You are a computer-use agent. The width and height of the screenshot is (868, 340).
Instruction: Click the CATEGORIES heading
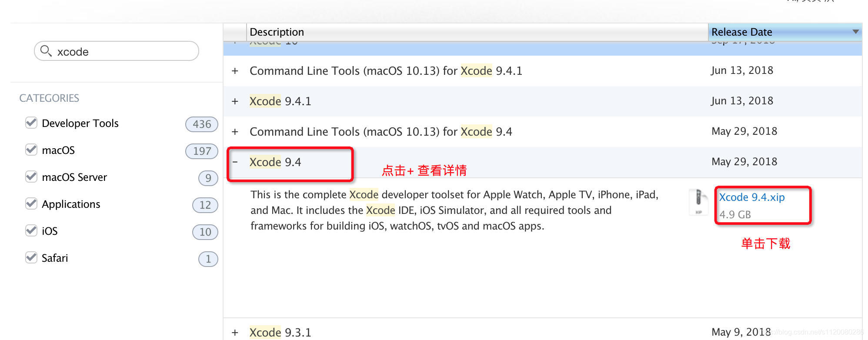49,98
